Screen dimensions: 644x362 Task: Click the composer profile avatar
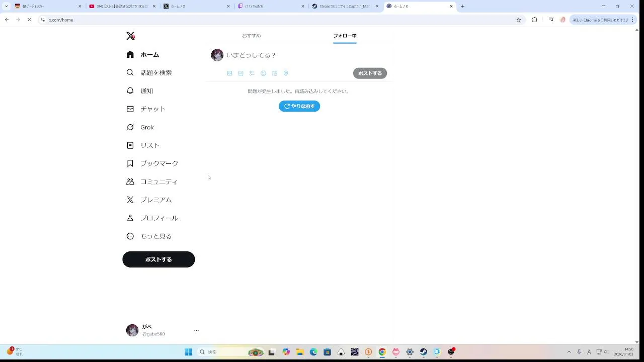click(217, 55)
